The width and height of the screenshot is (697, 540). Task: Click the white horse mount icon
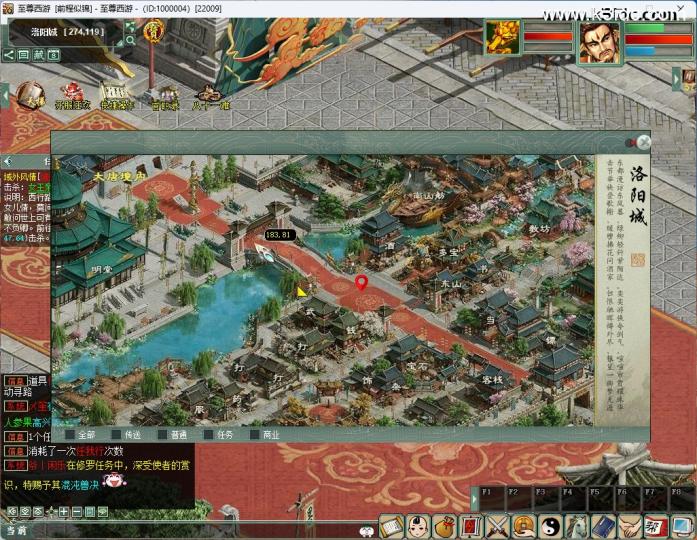(x=577, y=527)
